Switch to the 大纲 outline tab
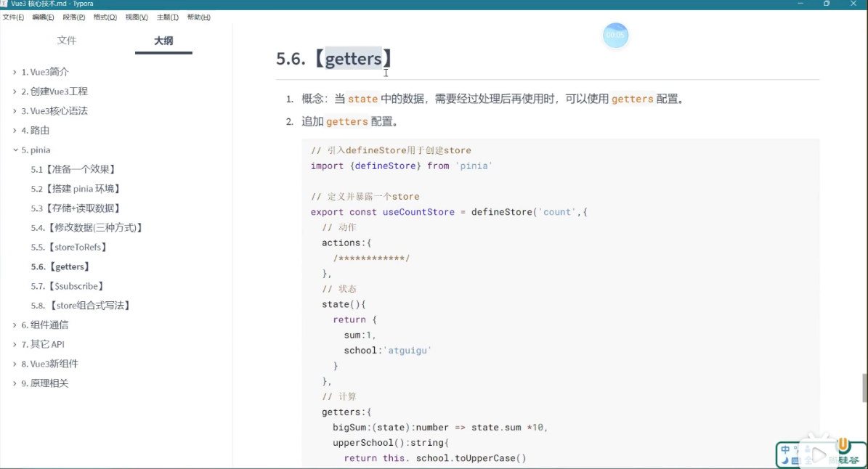The height and width of the screenshot is (469, 868). point(163,41)
